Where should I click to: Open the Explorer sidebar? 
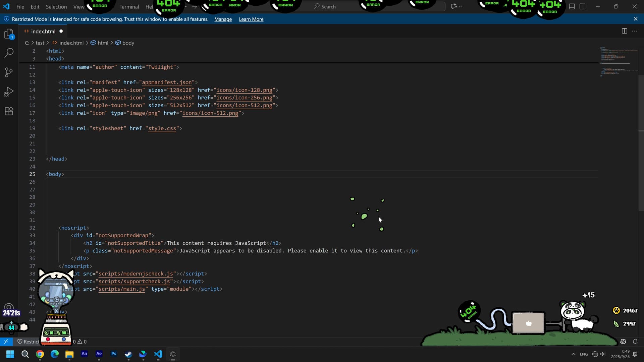8,34
